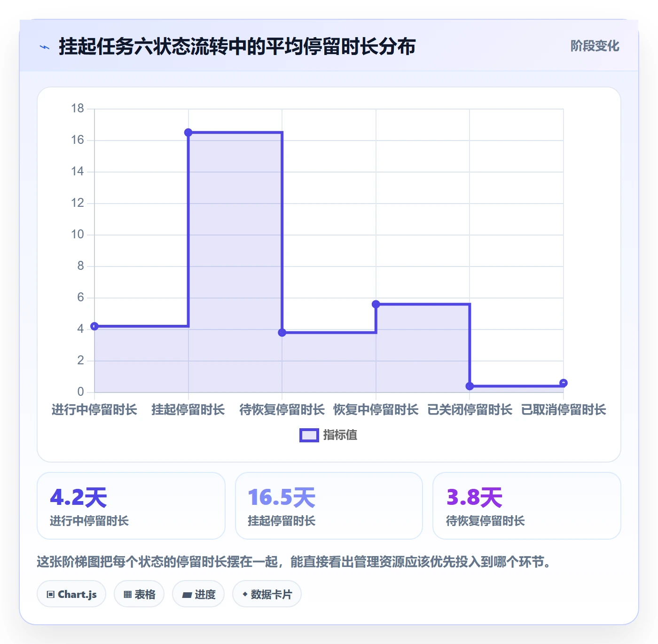Click the diamond icon in 数据卡片 chip
Image resolution: width=658 pixels, height=644 pixels.
click(245, 594)
